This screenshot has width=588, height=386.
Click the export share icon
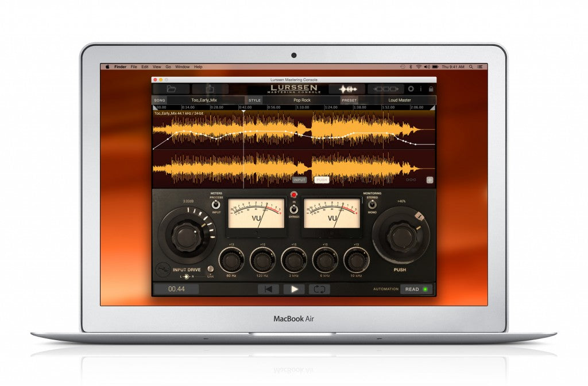pyautogui.click(x=210, y=89)
